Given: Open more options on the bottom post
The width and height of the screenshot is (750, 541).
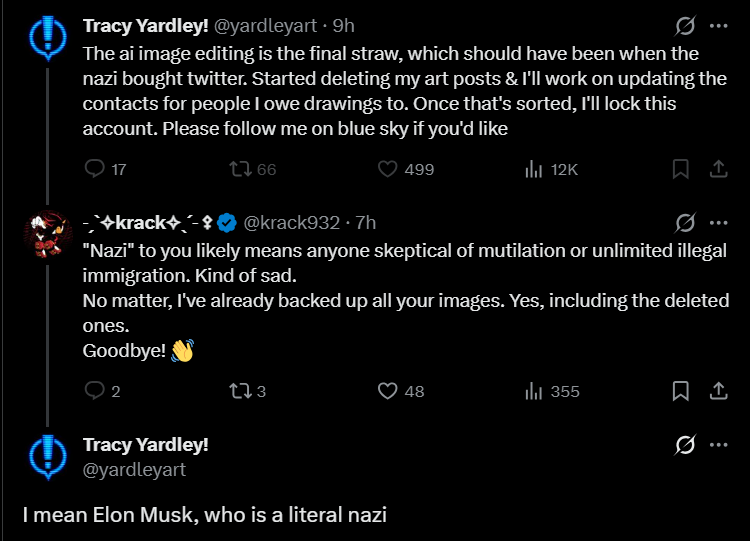Looking at the screenshot, I should tap(718, 445).
